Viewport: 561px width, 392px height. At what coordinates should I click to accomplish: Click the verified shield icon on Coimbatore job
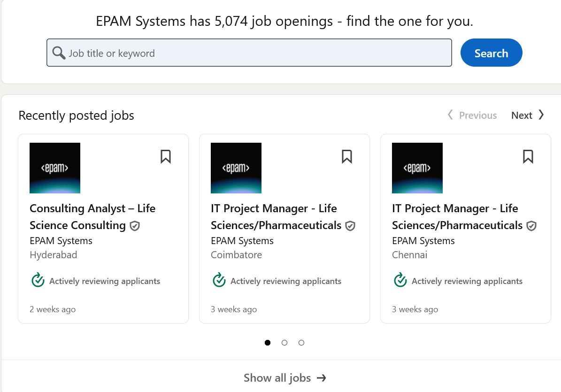click(350, 226)
